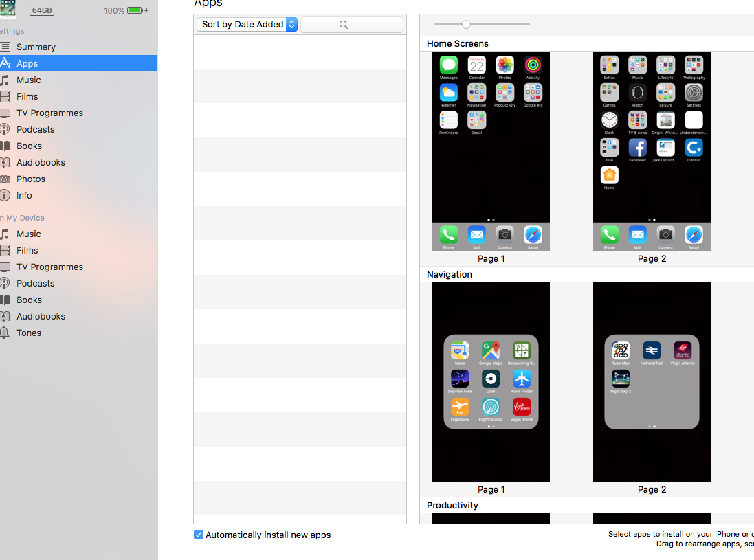Viewport: 754px width, 560px height.
Task: Select the Virgin Trains app icon
Action: tap(521, 407)
